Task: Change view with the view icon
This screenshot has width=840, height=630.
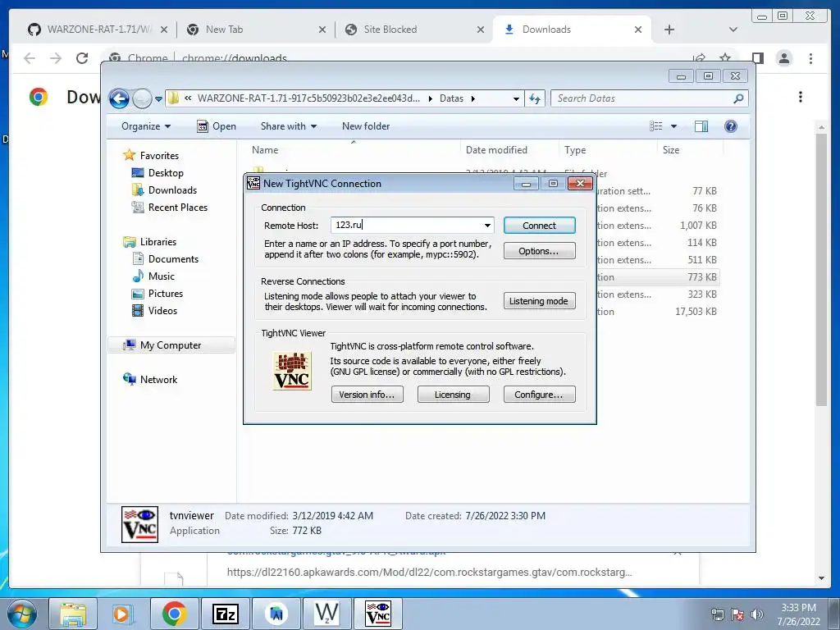Action: pos(656,126)
